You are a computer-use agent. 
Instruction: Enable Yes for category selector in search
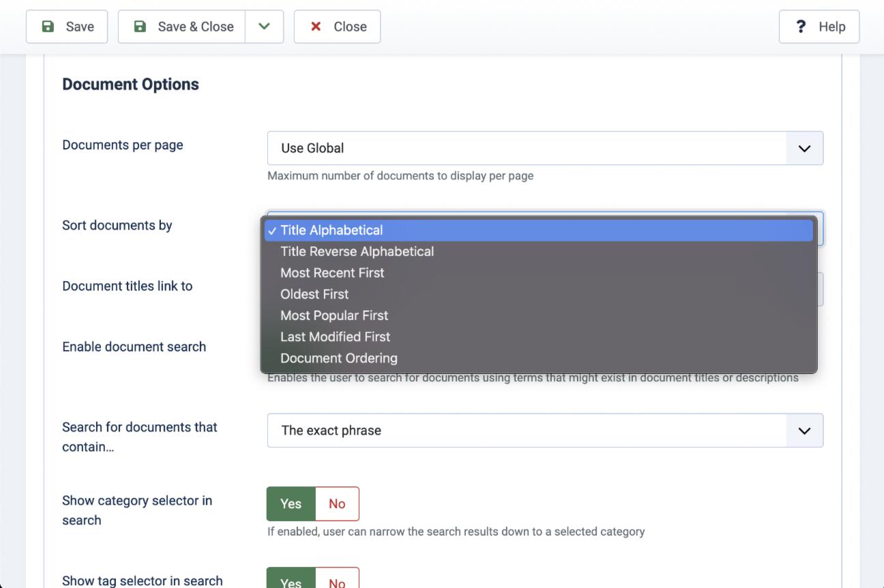pos(291,503)
